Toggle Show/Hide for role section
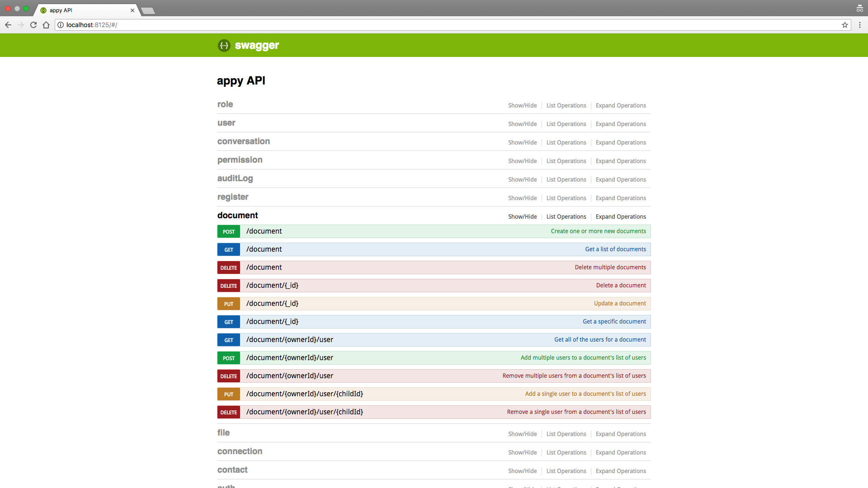The height and width of the screenshot is (488, 868). [522, 105]
